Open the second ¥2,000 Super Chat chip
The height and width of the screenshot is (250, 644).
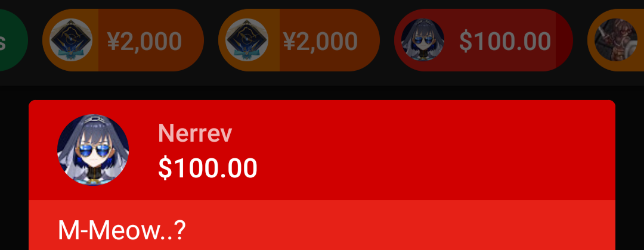(x=299, y=40)
